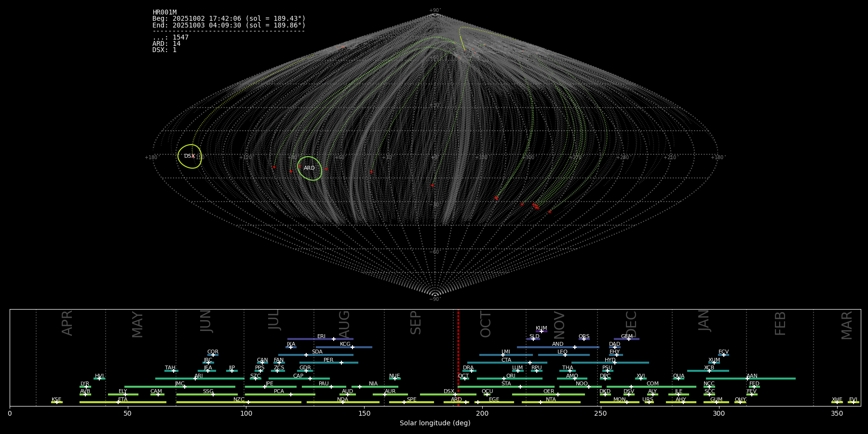Click the ERI shower label

[x=322, y=337]
